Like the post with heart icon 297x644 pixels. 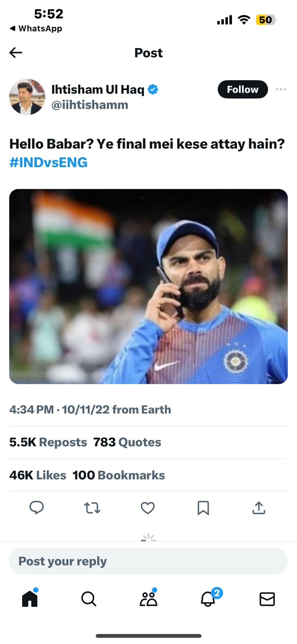147,508
